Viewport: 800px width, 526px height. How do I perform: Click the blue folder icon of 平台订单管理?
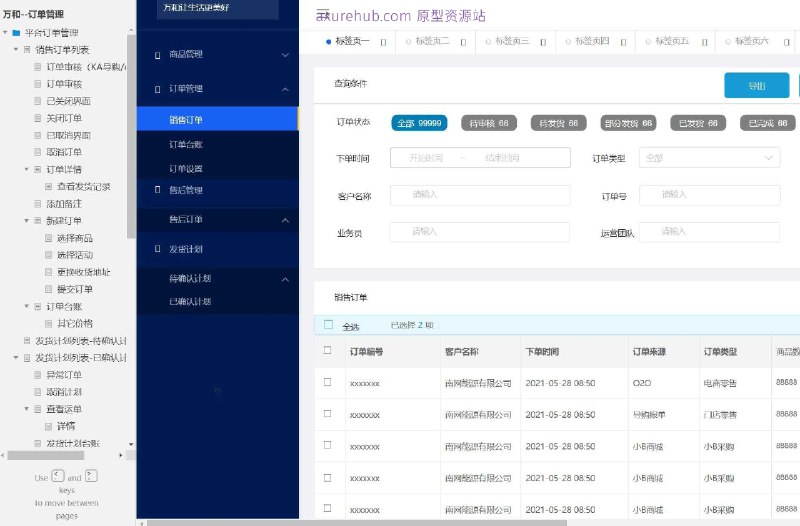(x=16, y=33)
